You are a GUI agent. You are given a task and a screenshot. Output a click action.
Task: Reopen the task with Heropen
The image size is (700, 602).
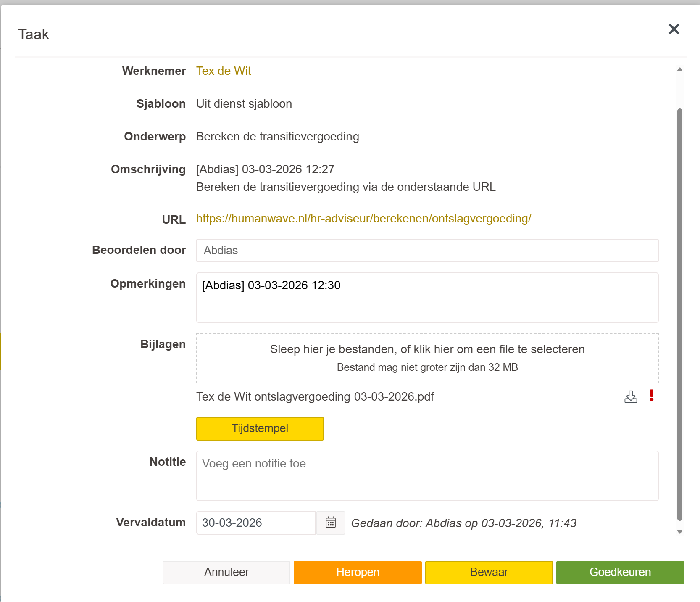(x=358, y=572)
